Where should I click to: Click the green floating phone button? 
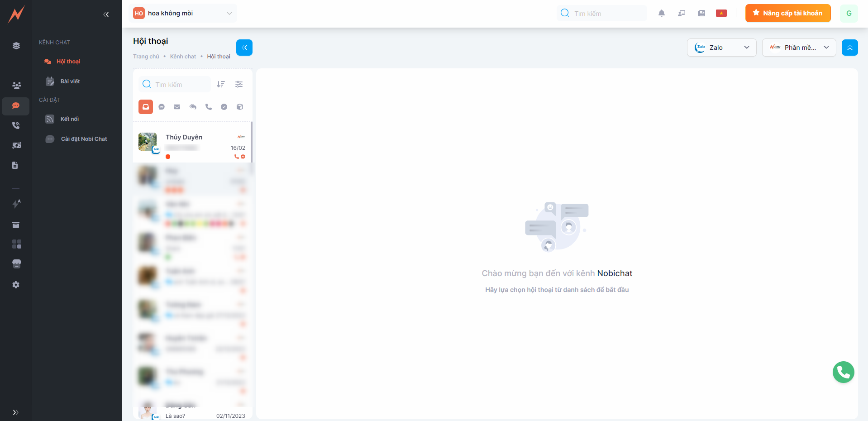point(843,372)
